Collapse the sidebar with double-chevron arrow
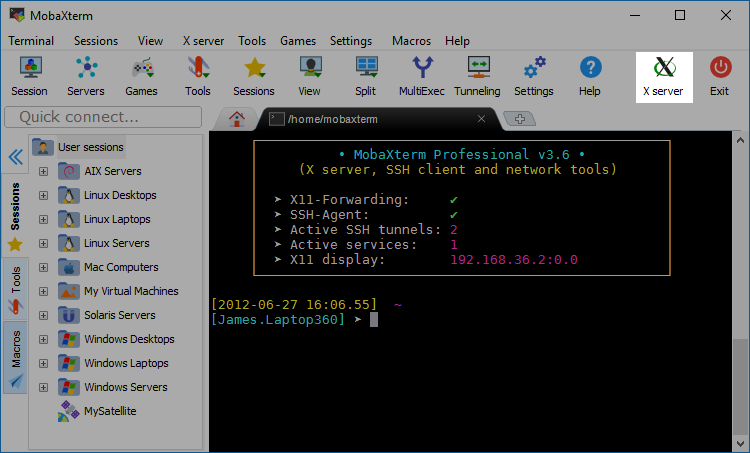 click(15, 157)
